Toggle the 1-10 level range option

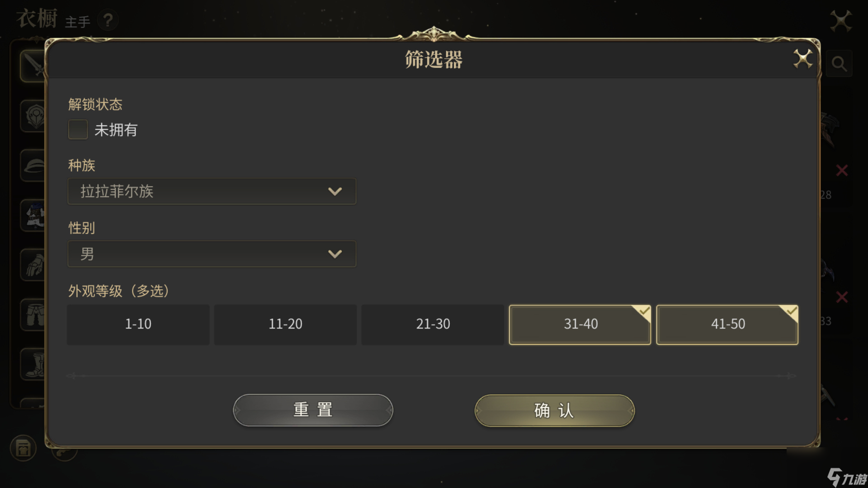point(138,324)
